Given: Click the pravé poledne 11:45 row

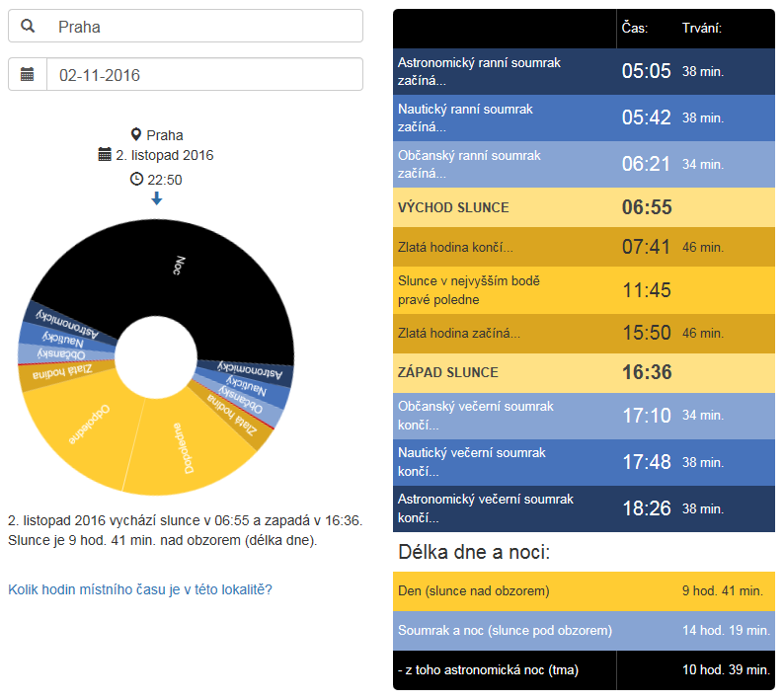Looking at the screenshot, I should 583,289.
